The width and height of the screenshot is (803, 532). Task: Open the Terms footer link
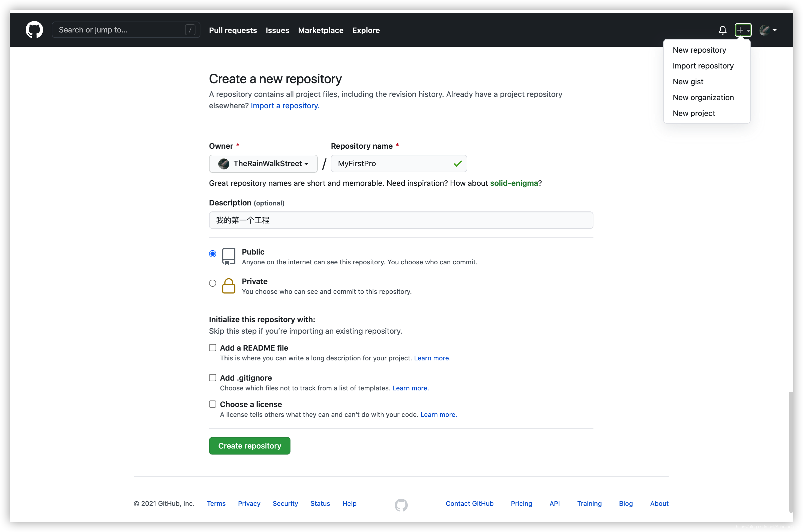[216, 504]
